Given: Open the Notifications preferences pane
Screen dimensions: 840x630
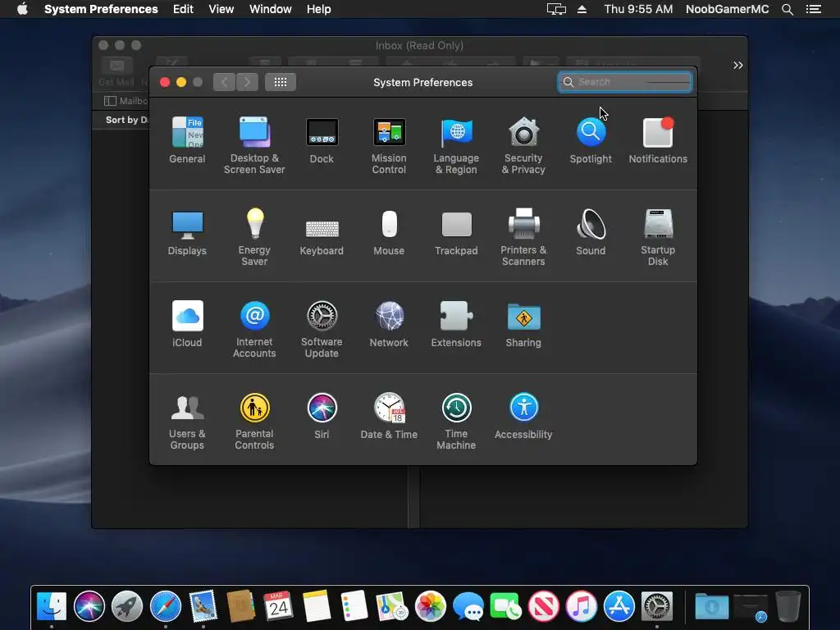Looking at the screenshot, I should click(x=658, y=139).
